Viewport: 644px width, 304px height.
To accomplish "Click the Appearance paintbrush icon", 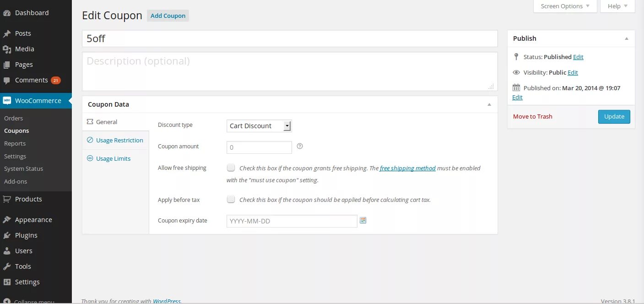I will point(7,220).
